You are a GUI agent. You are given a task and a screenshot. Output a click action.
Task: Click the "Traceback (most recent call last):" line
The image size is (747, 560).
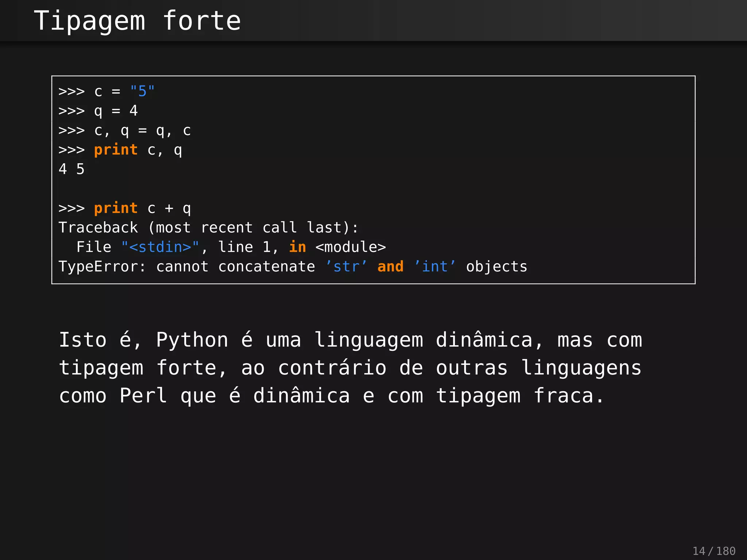tap(209, 227)
